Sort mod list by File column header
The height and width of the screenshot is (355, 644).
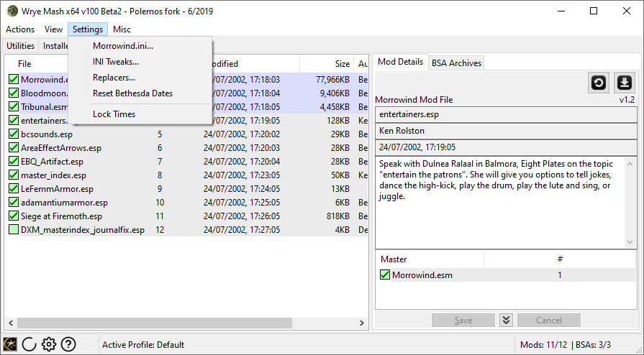point(24,64)
